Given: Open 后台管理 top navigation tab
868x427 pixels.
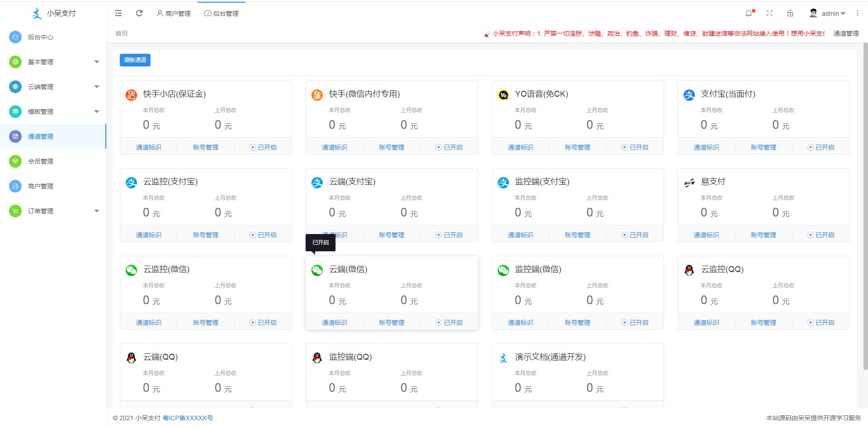Looking at the screenshot, I should tap(222, 14).
